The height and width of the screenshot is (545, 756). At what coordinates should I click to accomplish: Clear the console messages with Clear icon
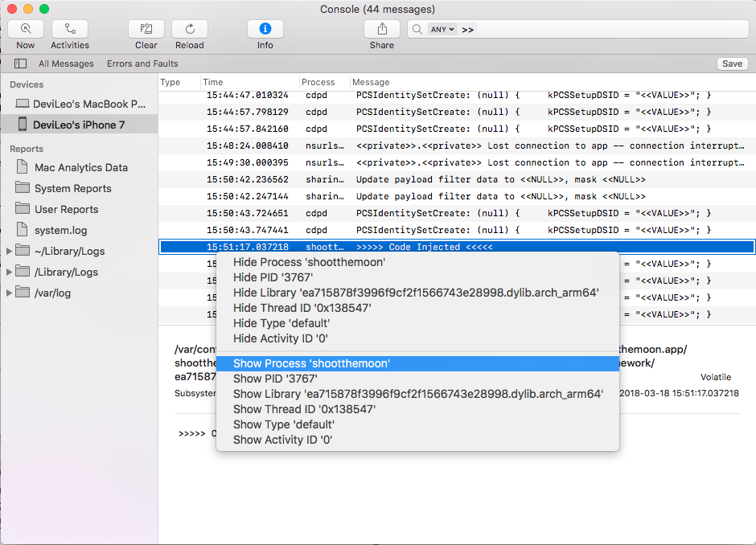point(146,29)
